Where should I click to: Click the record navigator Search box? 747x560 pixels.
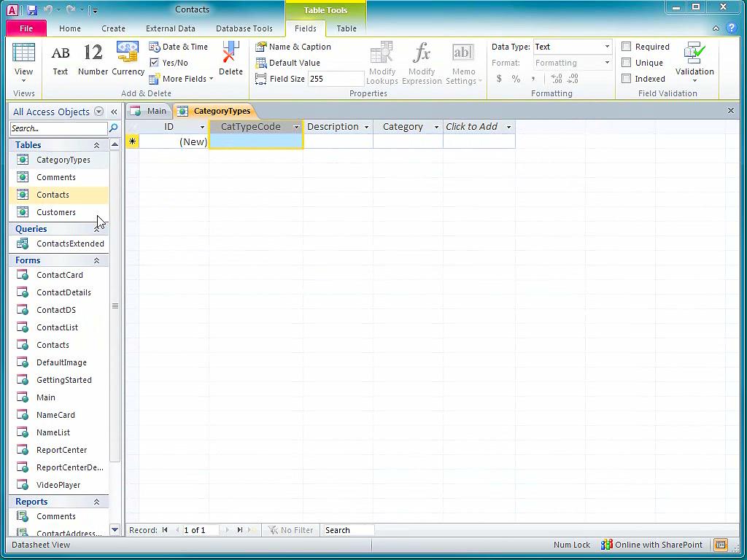[349, 530]
